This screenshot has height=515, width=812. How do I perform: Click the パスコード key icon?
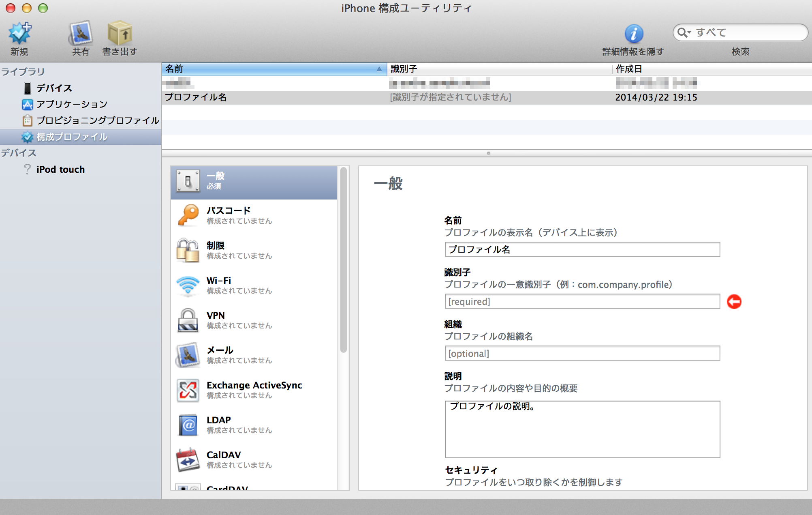[188, 215]
